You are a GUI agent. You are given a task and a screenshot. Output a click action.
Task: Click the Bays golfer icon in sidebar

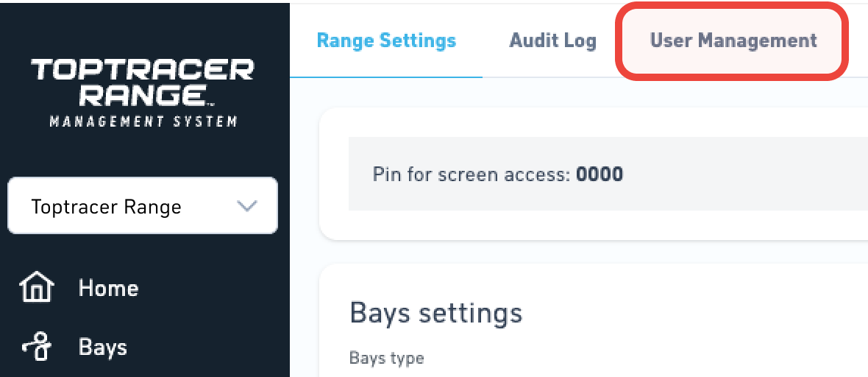[x=37, y=348]
